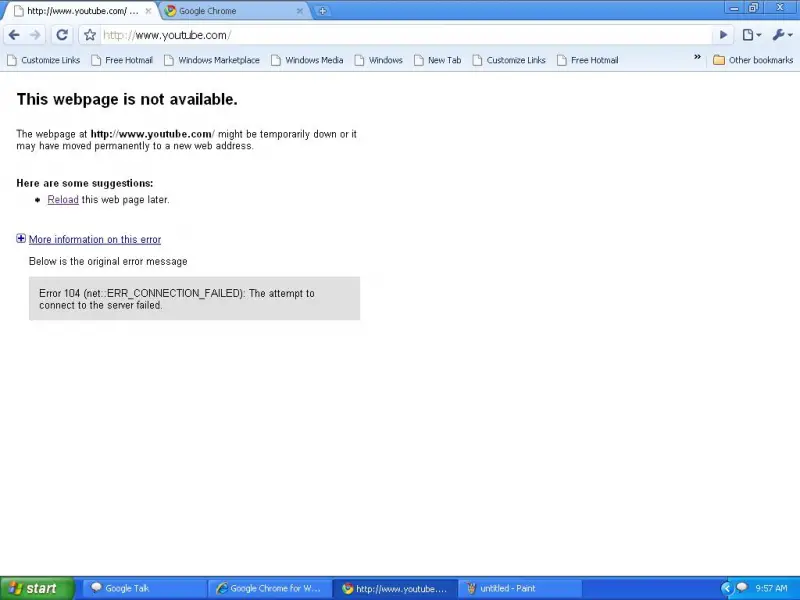Screen dimensions: 800x600
Task: Open the wrench customize menu
Action: pos(782,35)
